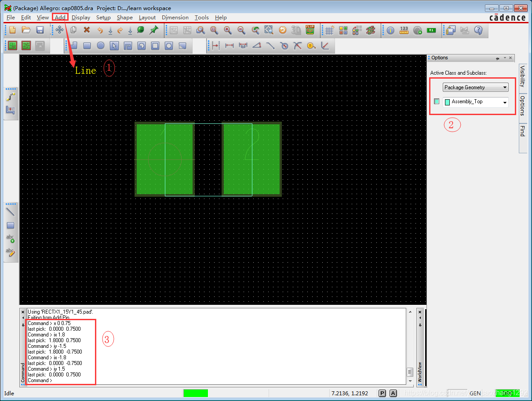Open the Color dialog squares icon
The width and height of the screenshot is (532, 401).
point(343,30)
